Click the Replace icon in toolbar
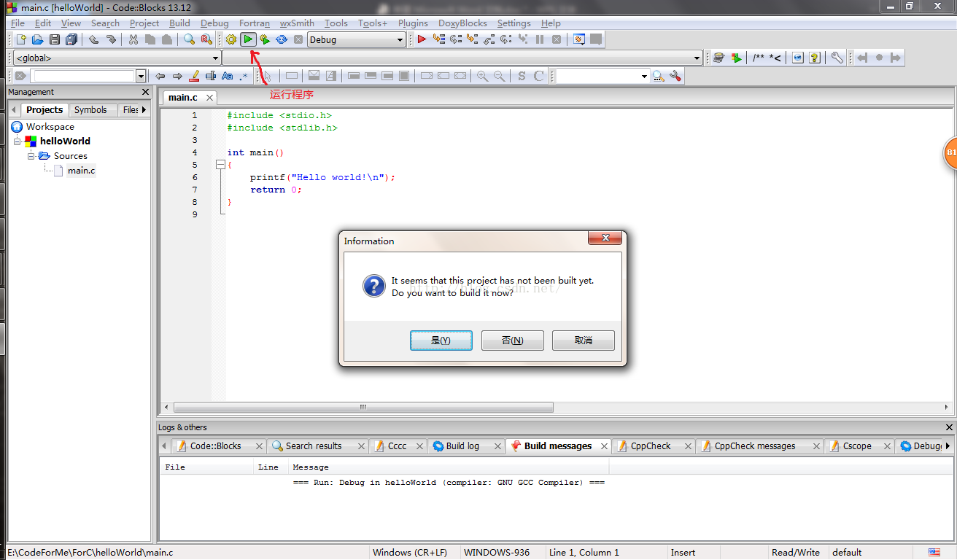 coord(206,39)
